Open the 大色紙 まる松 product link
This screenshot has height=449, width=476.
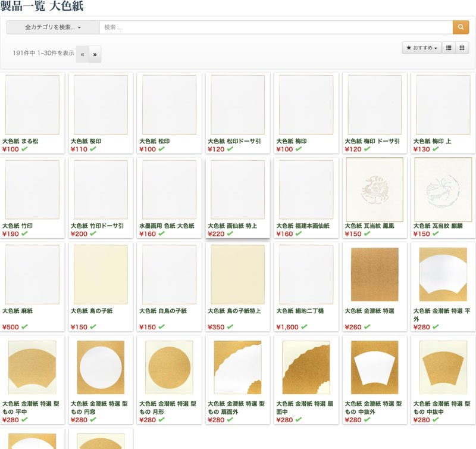click(x=21, y=141)
